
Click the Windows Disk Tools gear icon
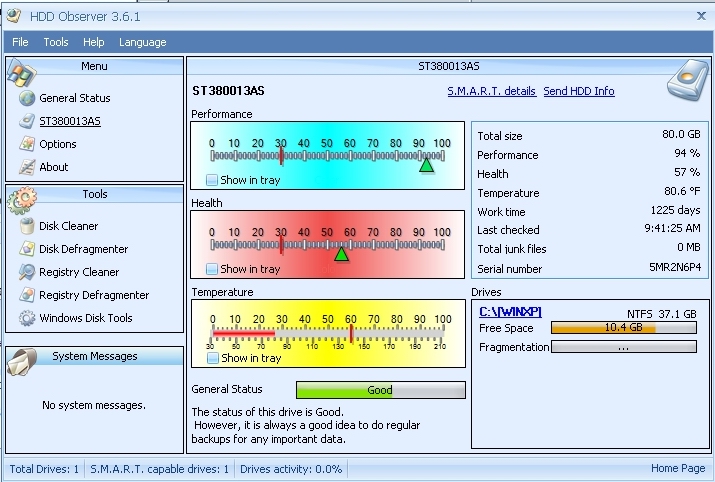point(27,318)
